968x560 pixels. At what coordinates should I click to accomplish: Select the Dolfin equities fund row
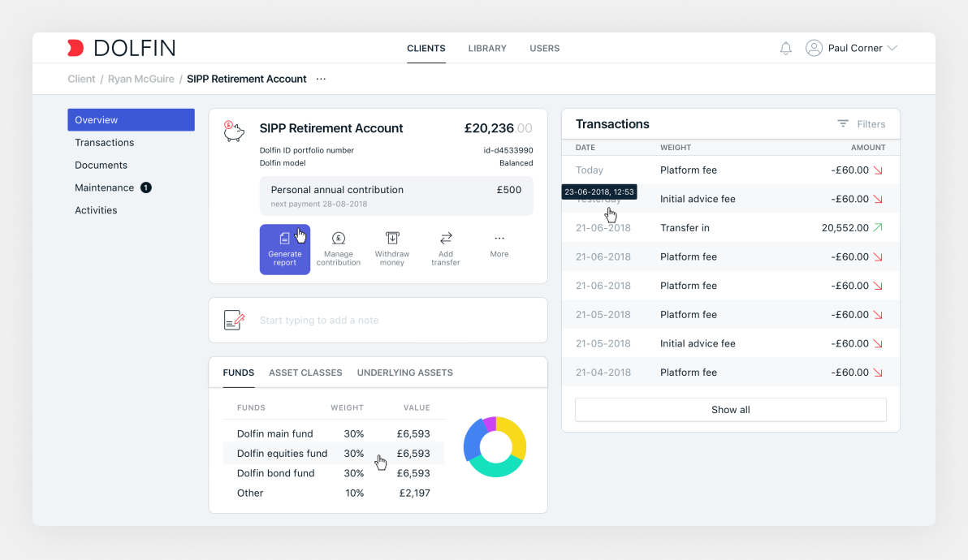pyautogui.click(x=334, y=454)
